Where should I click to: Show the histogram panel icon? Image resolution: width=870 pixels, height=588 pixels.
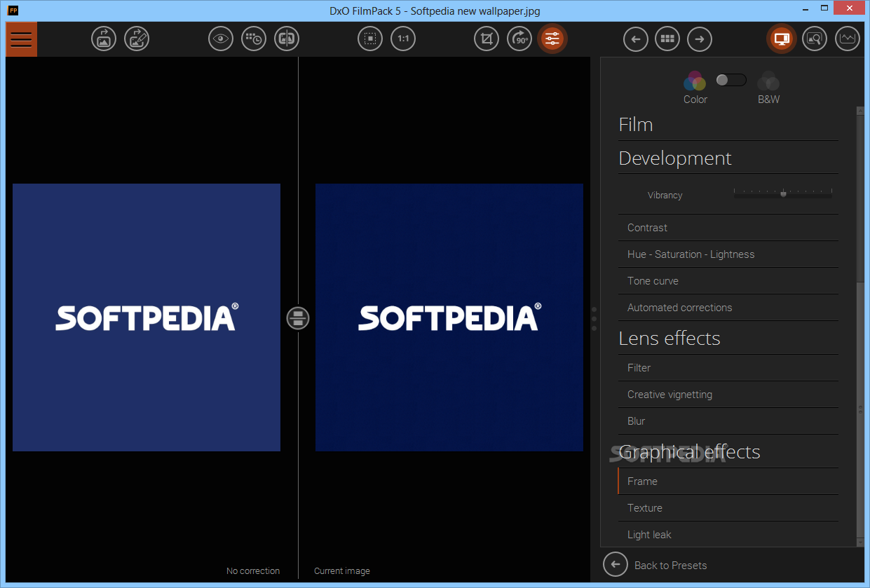click(848, 39)
